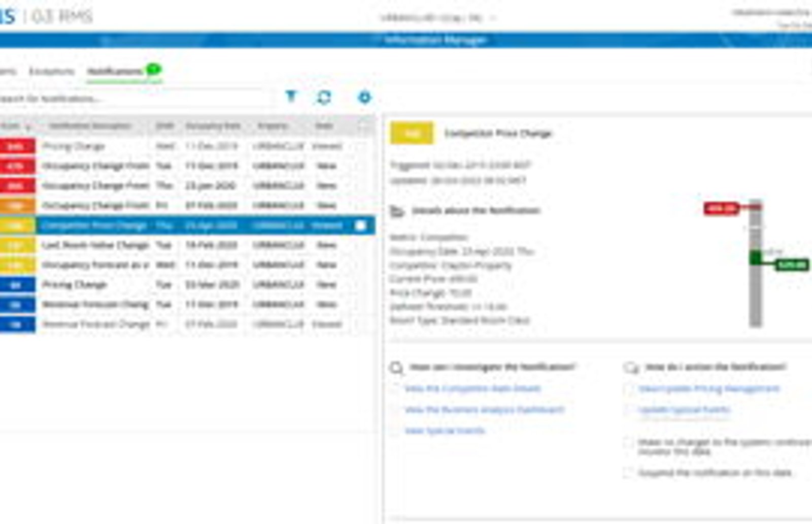Check box beside Update Special Events link
812x524 pixels.
pos(629,410)
